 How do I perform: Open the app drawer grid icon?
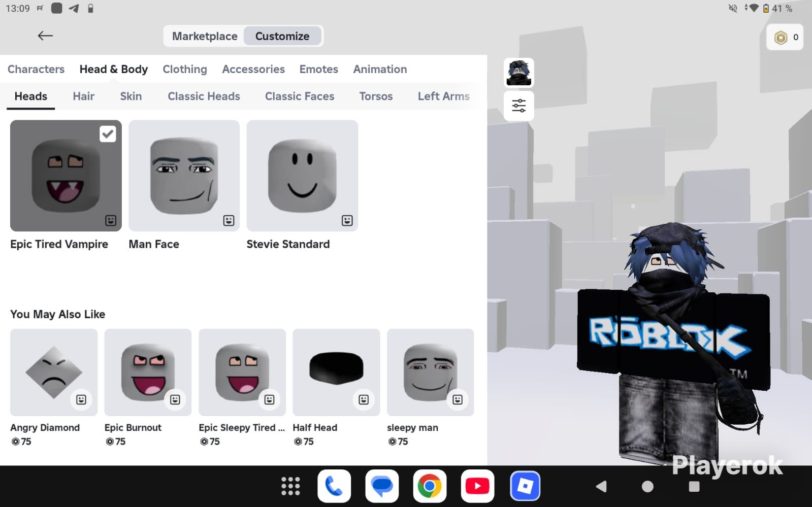pos(290,486)
